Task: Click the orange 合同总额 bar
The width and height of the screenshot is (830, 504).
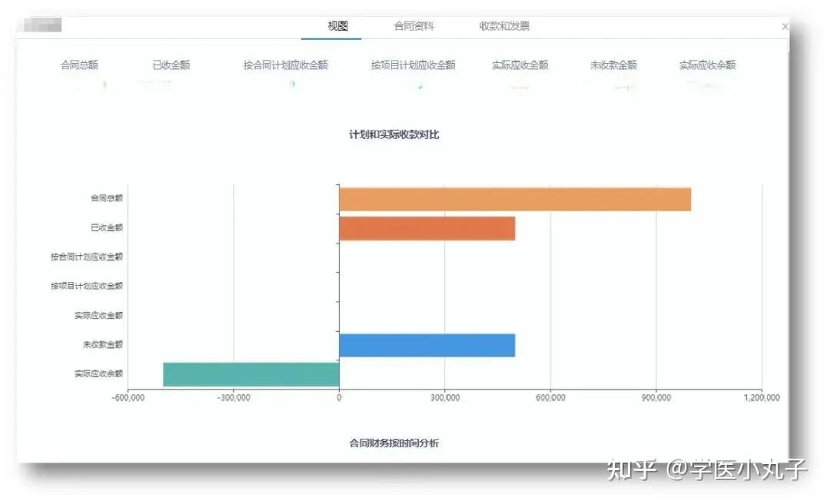Action: 515,197
